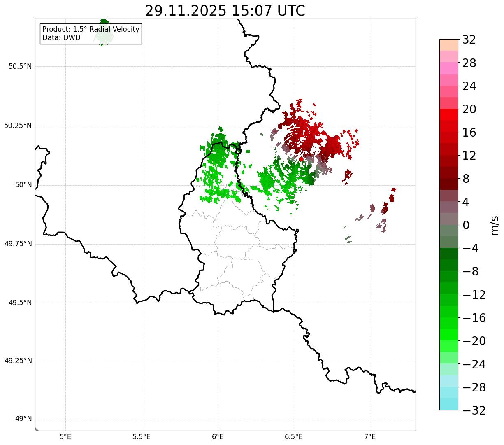This screenshot has width=504, height=445.
Task: Click the colorbar tick label 24
Action: coord(469,86)
